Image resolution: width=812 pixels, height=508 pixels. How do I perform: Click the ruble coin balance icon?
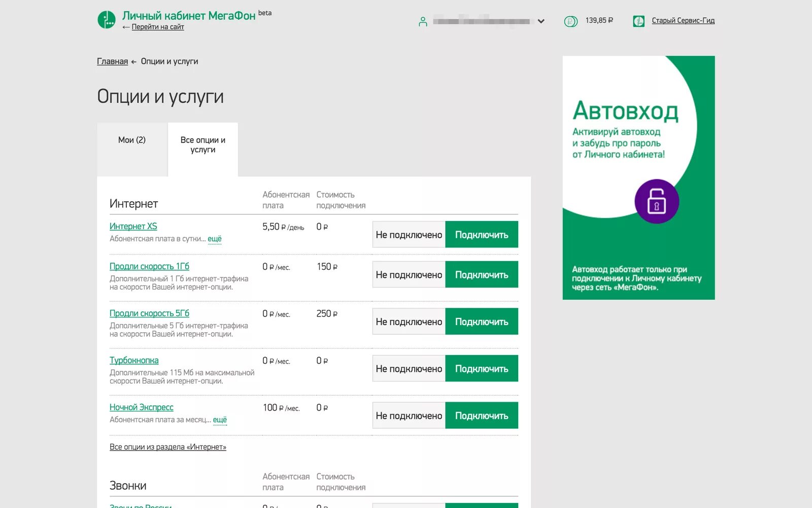pos(570,21)
